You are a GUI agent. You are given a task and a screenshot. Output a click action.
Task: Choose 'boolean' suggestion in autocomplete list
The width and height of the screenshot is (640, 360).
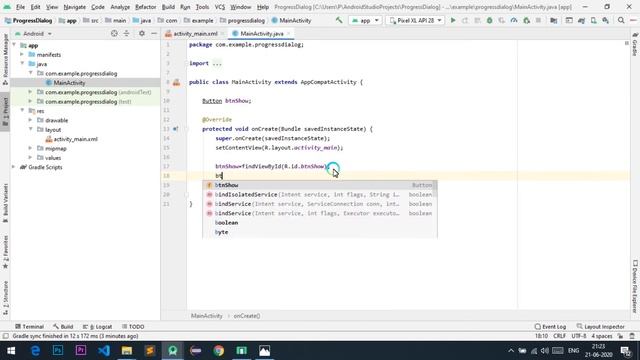coord(319,223)
